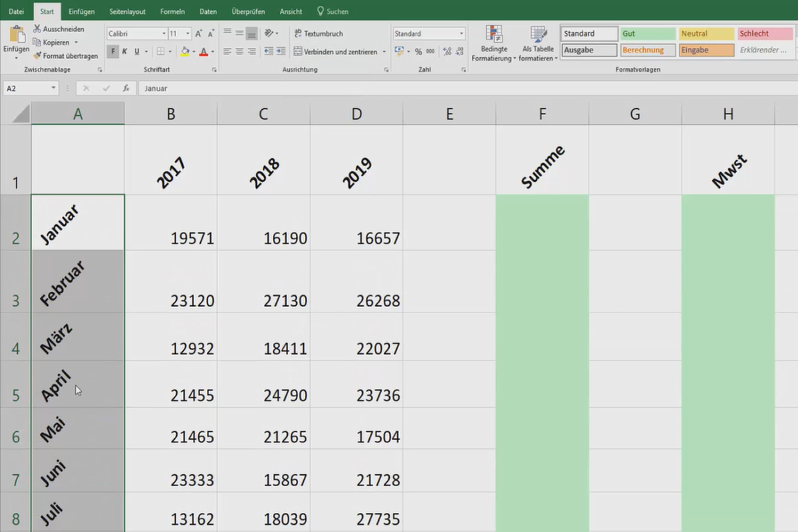Image resolution: width=798 pixels, height=532 pixels.
Task: Pick the red font color swatch
Action: 203,53
